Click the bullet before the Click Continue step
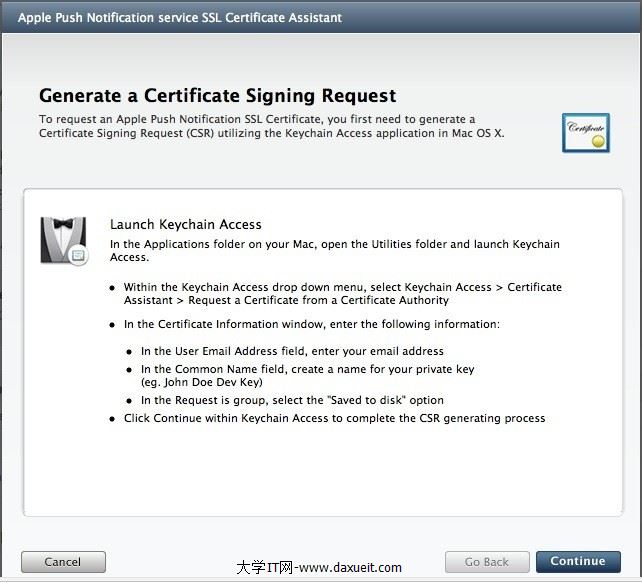 point(113,419)
